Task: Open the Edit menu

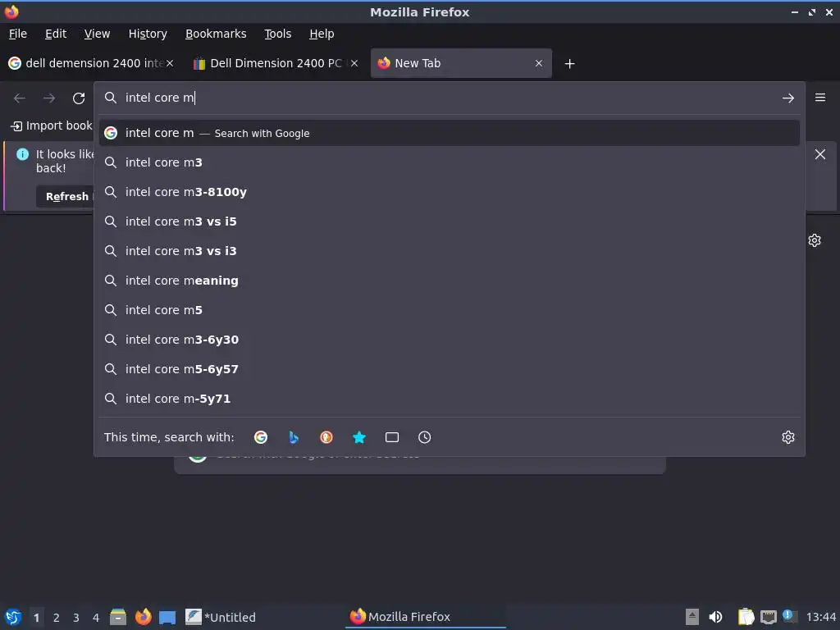Action: 56,34
